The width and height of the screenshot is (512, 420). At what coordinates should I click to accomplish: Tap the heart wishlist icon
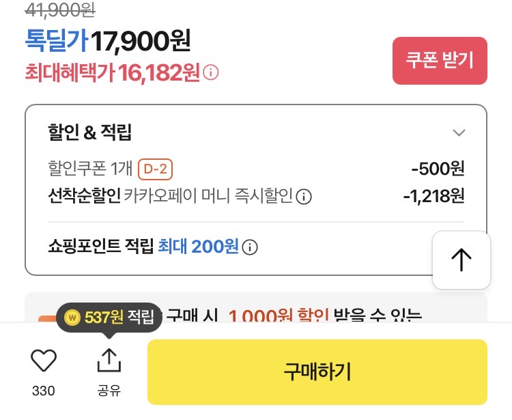click(x=44, y=360)
